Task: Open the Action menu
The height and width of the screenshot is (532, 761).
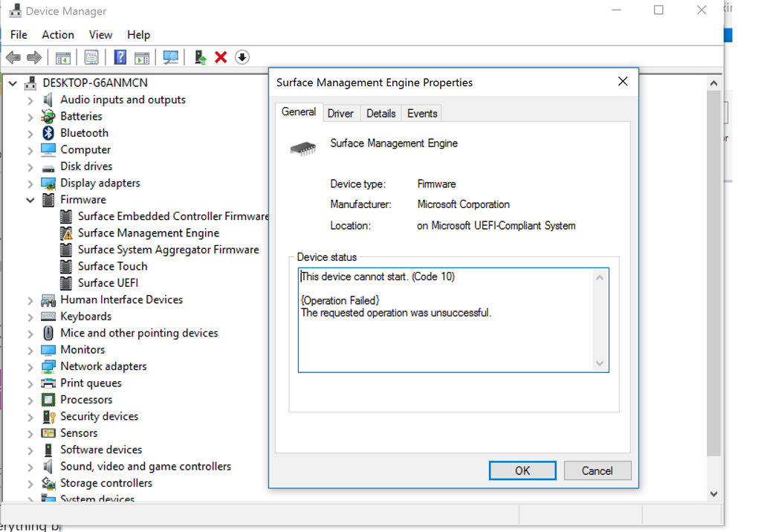Action: click(x=58, y=35)
